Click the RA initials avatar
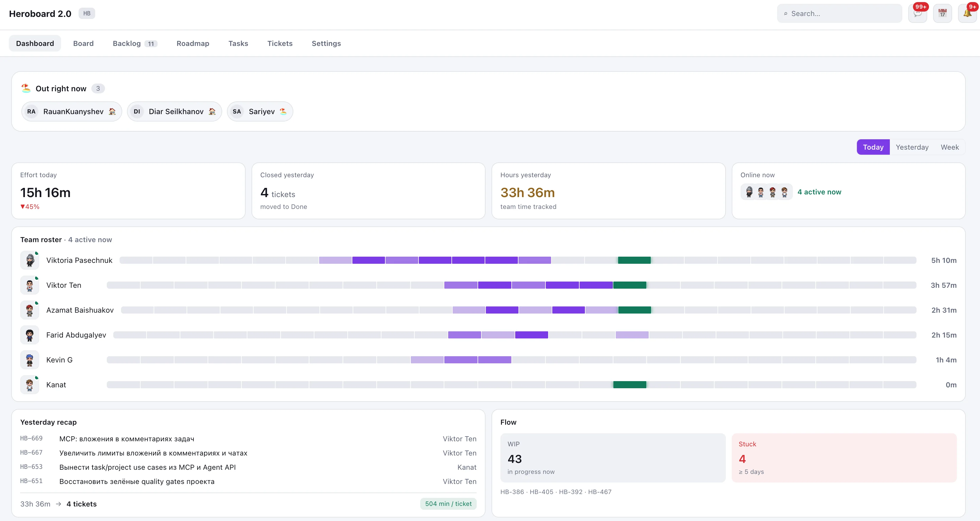Image resolution: width=980 pixels, height=521 pixels. point(31,111)
